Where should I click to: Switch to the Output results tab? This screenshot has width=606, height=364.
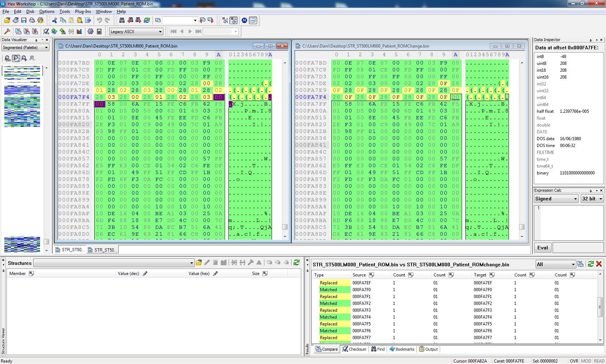[429, 349]
